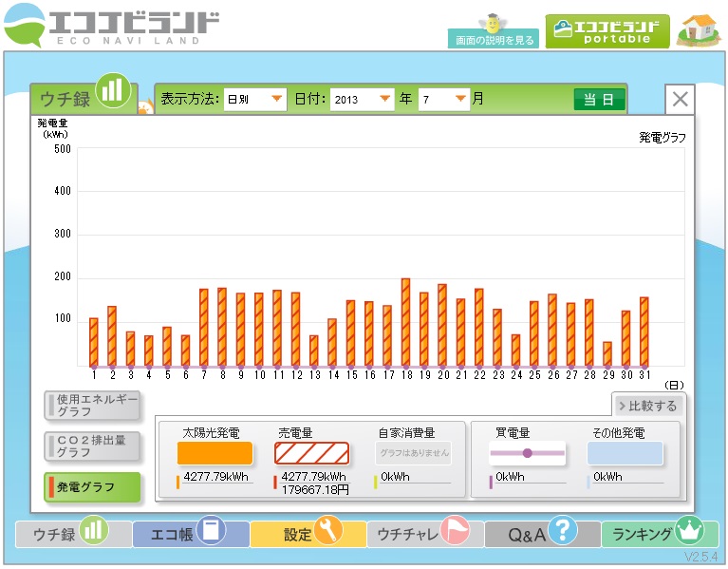Open the ウチチャレ bottom tab
The height and width of the screenshot is (569, 728).
point(425,534)
